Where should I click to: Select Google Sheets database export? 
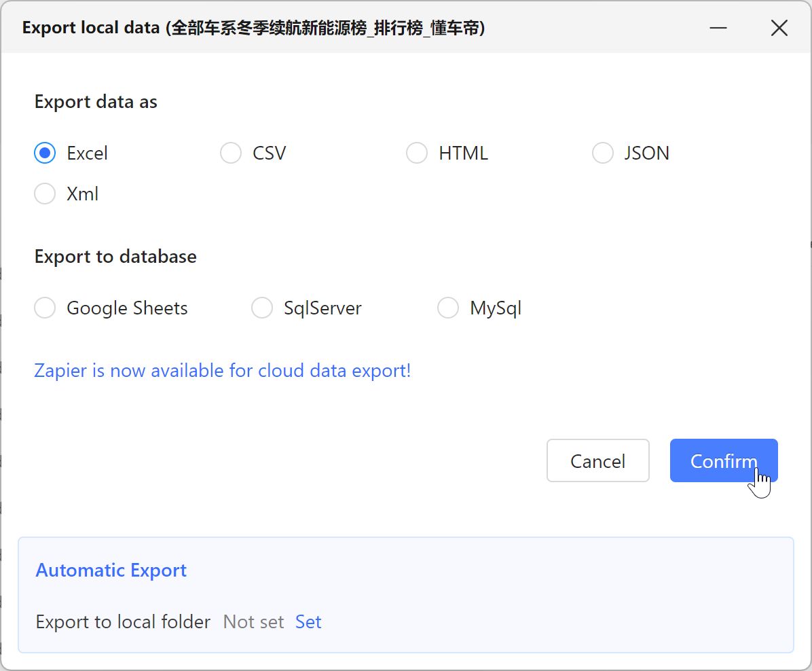pos(45,308)
